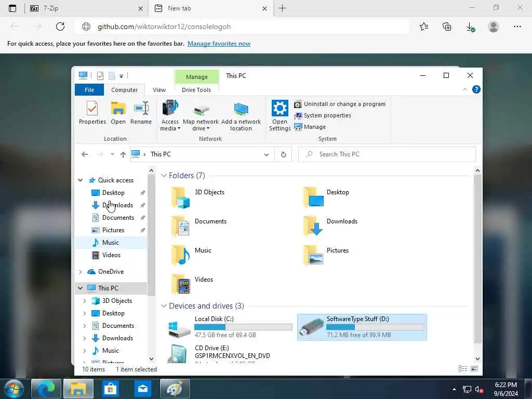Launch Open Settings gear icon

[x=280, y=116]
